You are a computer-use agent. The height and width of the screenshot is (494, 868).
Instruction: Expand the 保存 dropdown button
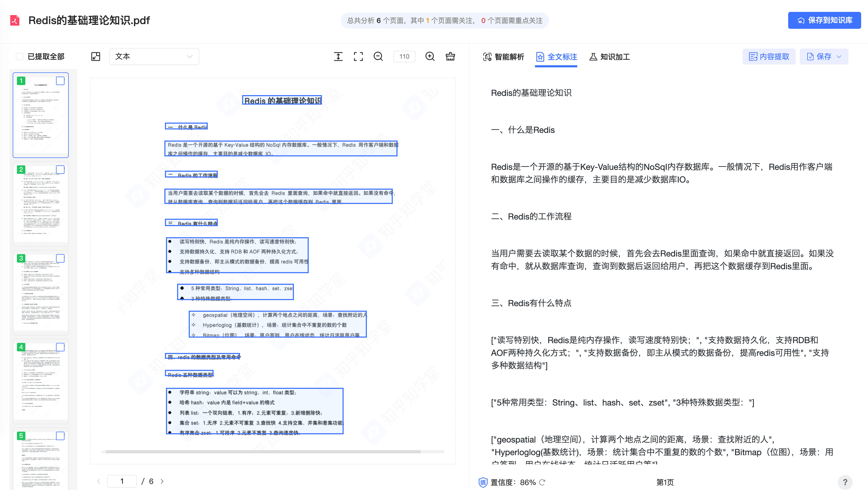tap(824, 56)
